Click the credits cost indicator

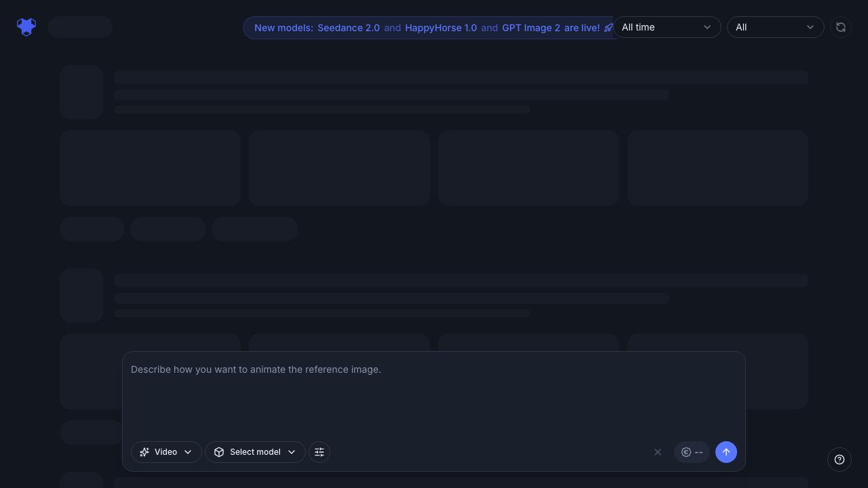point(692,452)
